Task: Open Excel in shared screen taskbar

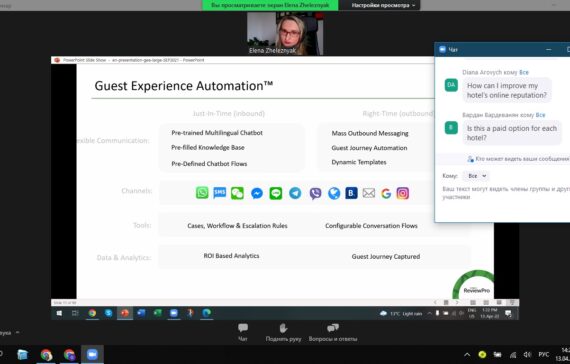Action: (x=157, y=313)
